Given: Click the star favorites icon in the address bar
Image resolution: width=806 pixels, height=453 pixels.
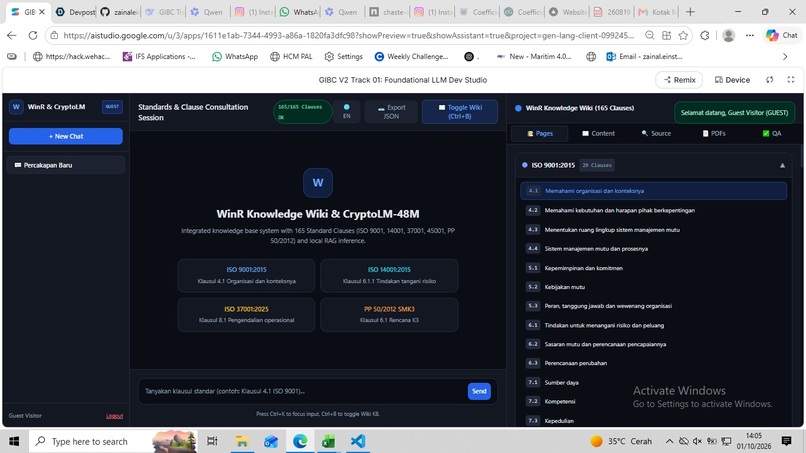Looking at the screenshot, I should 683,35.
